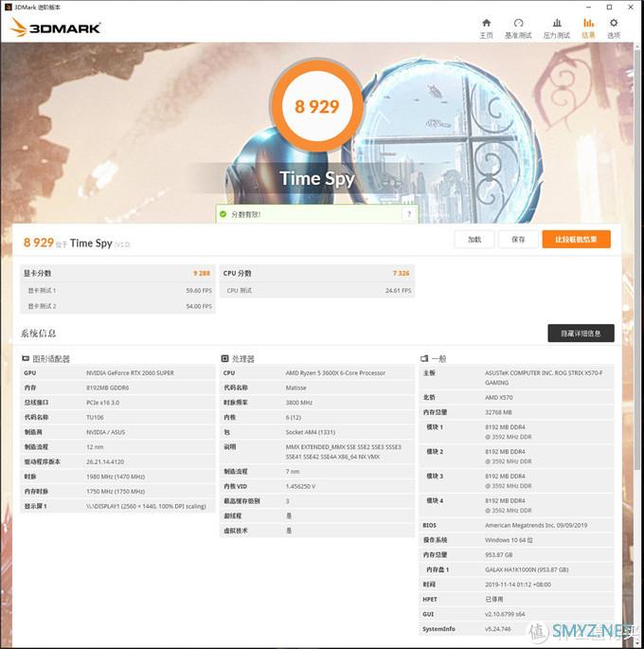Click the Save result button

click(518, 240)
